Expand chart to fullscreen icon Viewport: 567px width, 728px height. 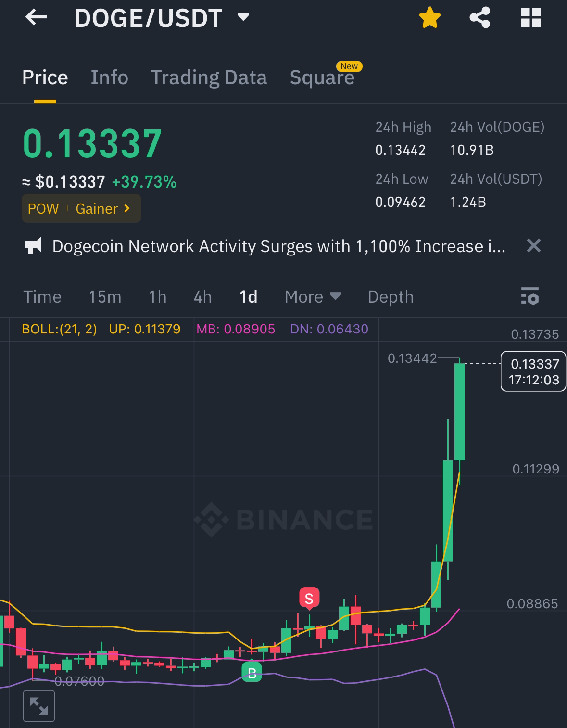(x=39, y=706)
